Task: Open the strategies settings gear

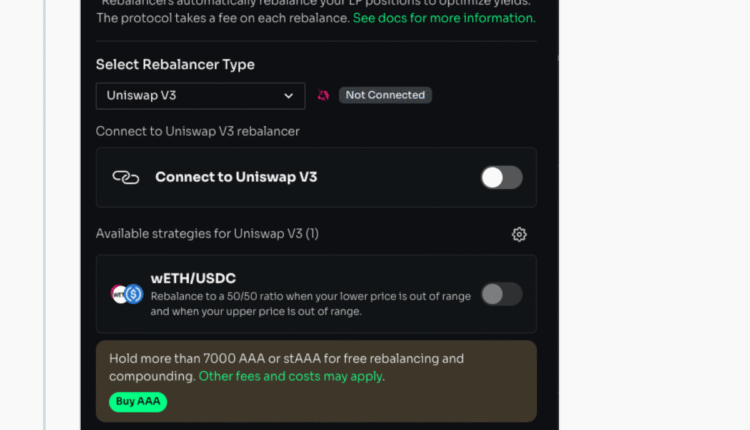Action: [519, 234]
